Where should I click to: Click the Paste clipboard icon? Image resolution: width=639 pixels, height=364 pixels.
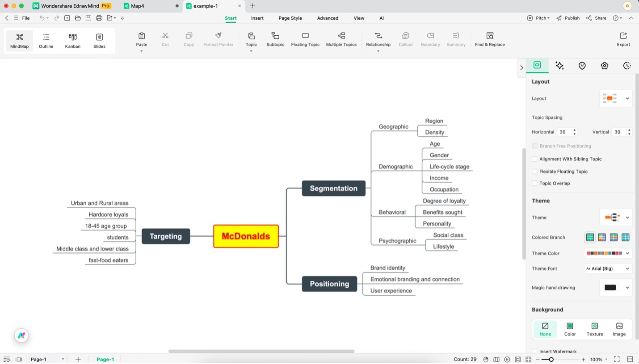pos(142,36)
